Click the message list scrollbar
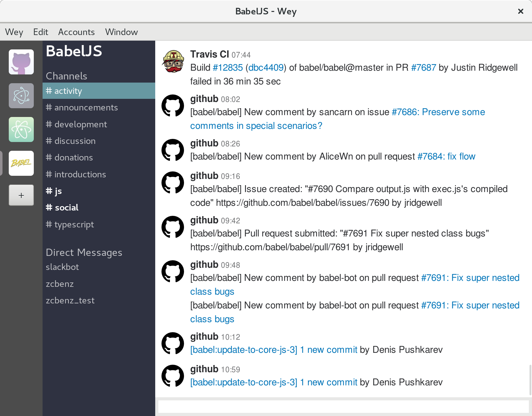This screenshot has height=416, width=532. point(530,380)
